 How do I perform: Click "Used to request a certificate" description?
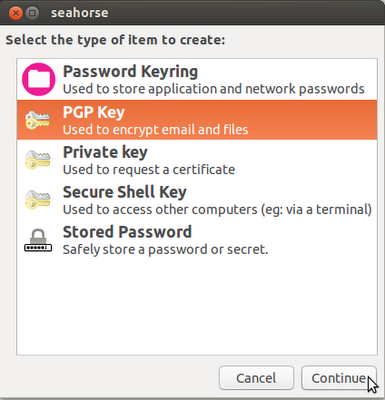pyautogui.click(x=149, y=170)
